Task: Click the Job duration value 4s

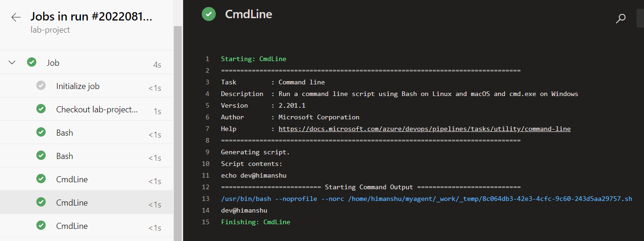Action: (157, 65)
